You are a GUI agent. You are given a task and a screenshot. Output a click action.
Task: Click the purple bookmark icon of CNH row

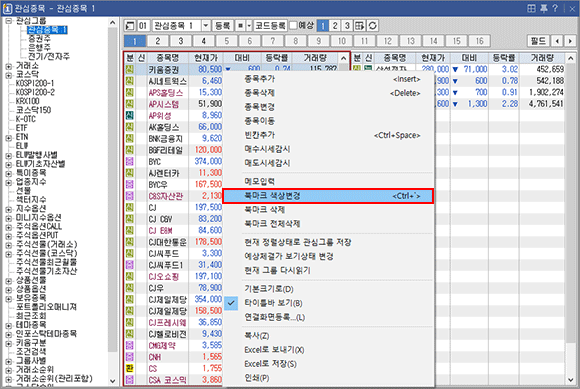129,357
